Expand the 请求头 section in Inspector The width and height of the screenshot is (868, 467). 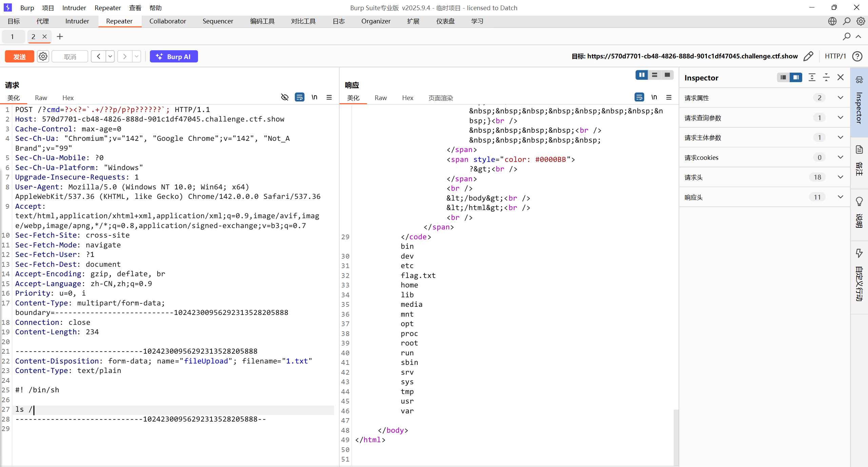tap(841, 177)
